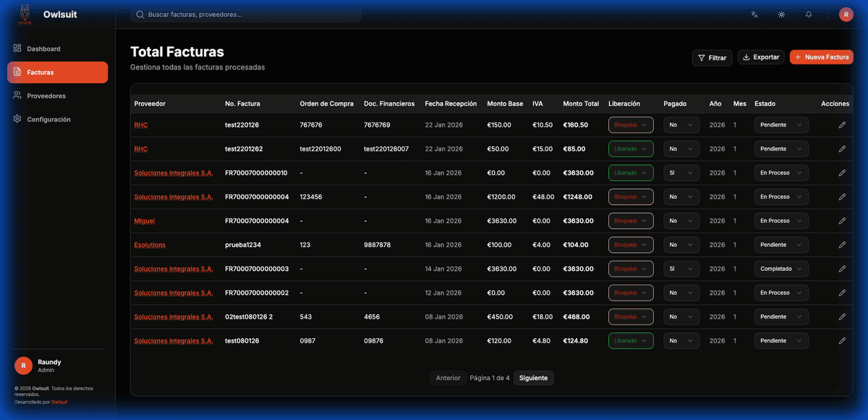Switch Pagado value on the last invoice row
The image size is (868, 420).
click(x=681, y=340)
